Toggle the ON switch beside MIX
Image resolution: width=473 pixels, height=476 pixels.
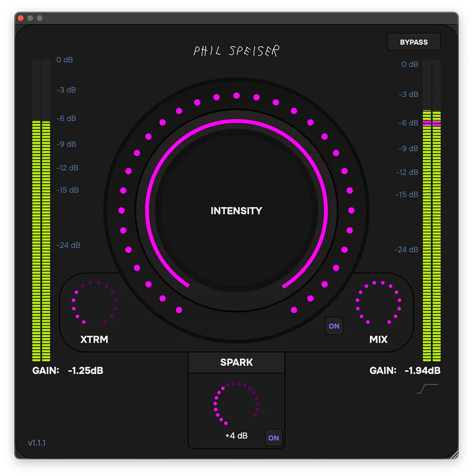point(334,326)
